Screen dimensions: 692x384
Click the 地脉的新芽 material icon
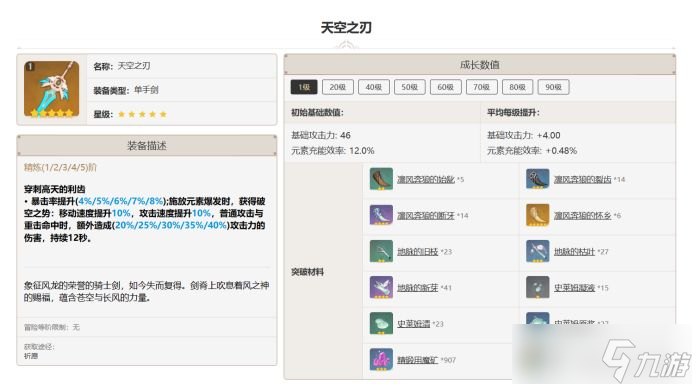pyautogui.click(x=381, y=287)
